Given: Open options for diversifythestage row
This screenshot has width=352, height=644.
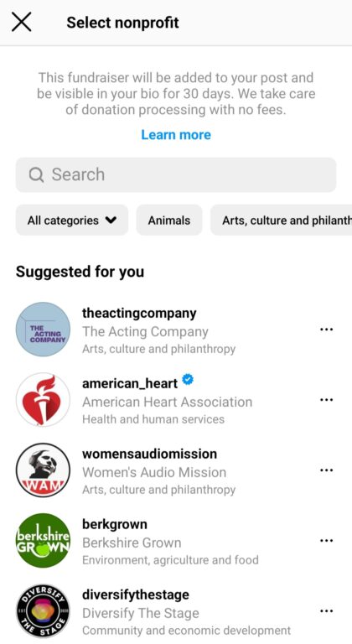Looking at the screenshot, I should [326, 610].
